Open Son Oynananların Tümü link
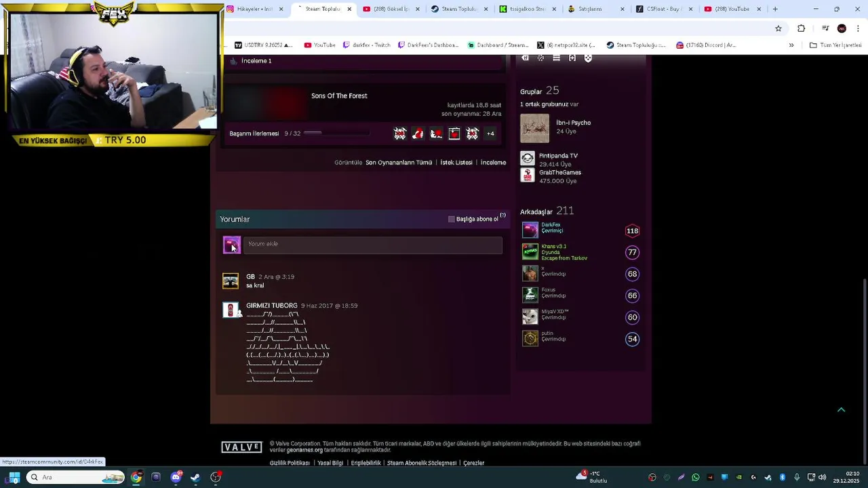 [x=399, y=163]
